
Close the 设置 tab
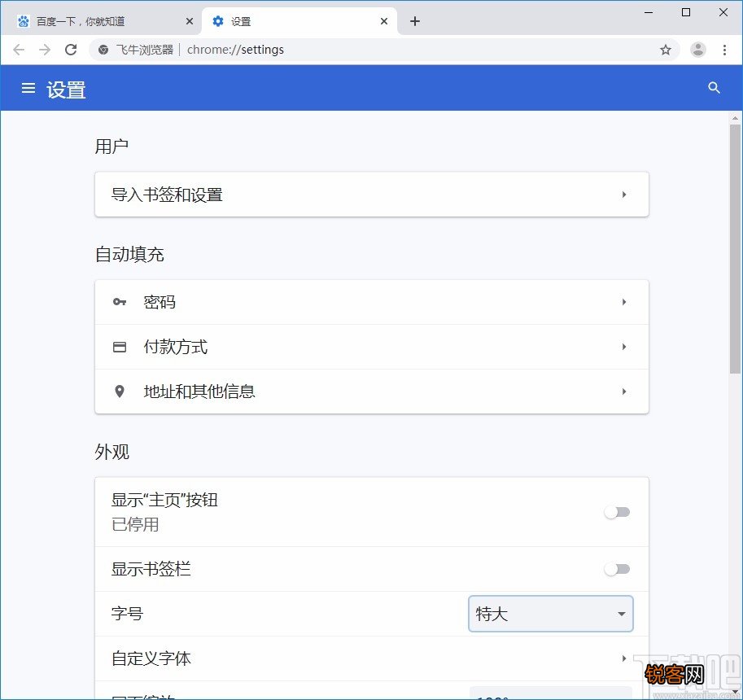tap(384, 21)
